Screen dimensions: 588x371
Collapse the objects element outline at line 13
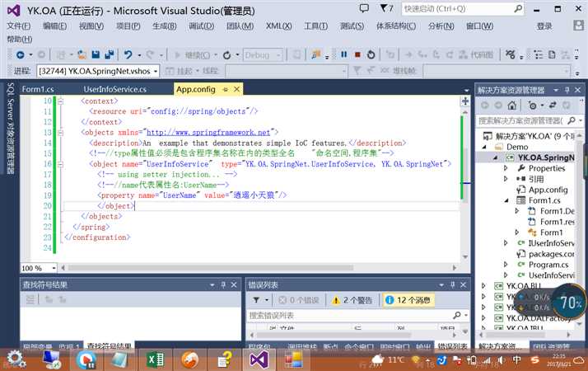click(60, 133)
